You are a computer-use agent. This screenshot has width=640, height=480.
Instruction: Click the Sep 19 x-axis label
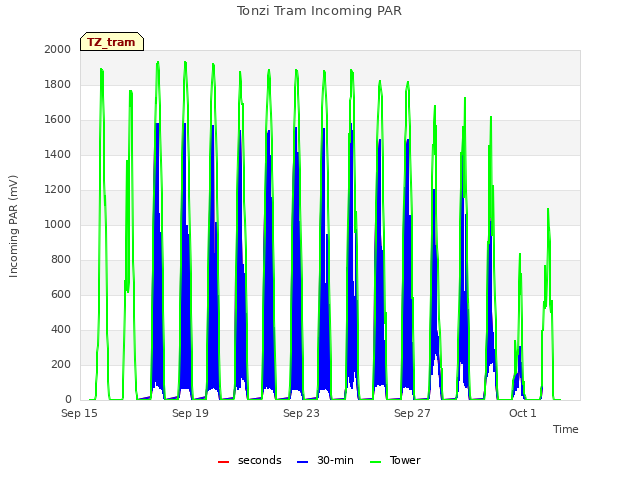click(x=190, y=413)
